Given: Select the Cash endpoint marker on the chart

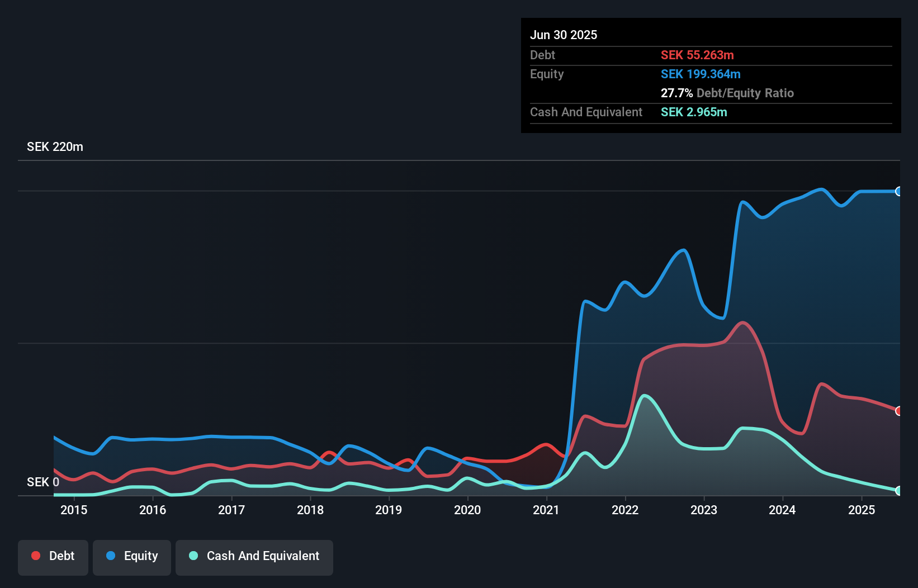Looking at the screenshot, I should coord(899,491).
